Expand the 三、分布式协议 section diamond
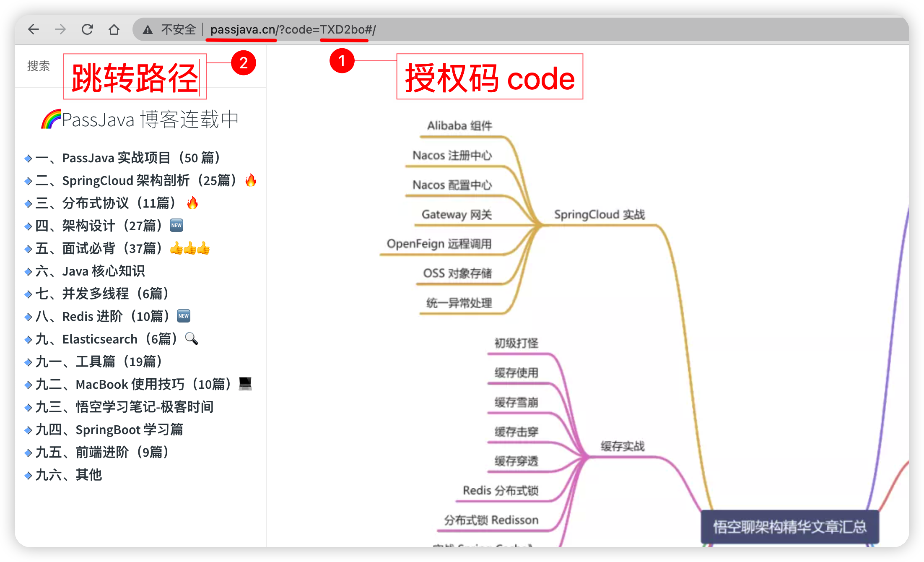 click(28, 204)
